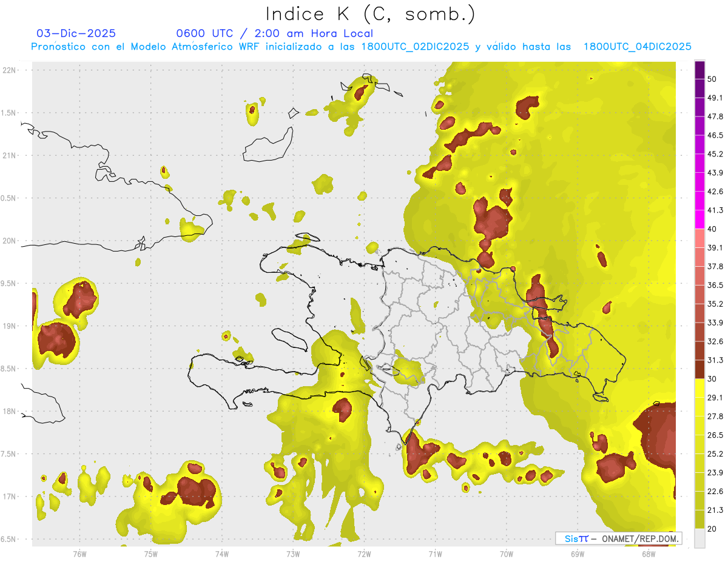The image size is (728, 562).
Task: Click the magenta swatch between 41.3 and 42.6
Action: (699, 201)
